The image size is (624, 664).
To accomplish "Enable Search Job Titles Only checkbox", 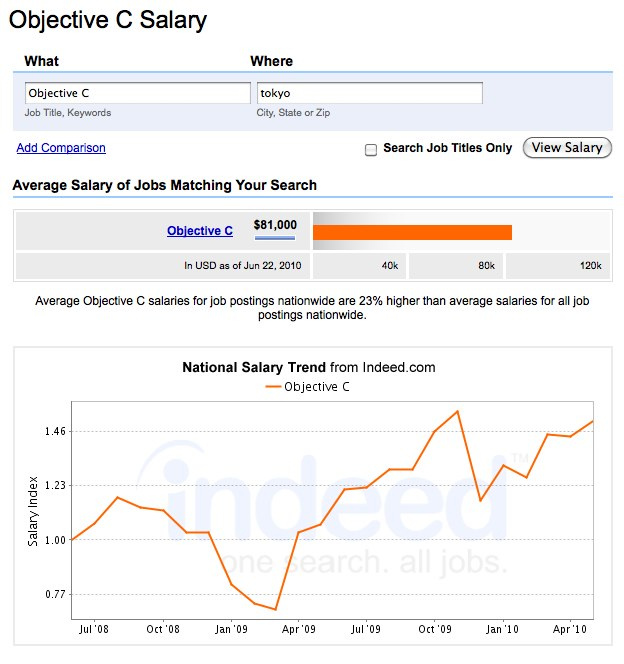I will pos(371,150).
